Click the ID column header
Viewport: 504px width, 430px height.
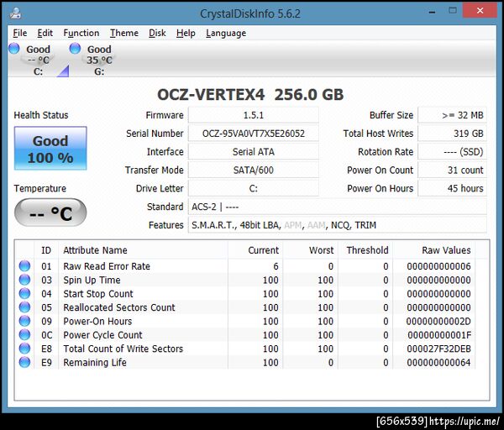(46, 250)
